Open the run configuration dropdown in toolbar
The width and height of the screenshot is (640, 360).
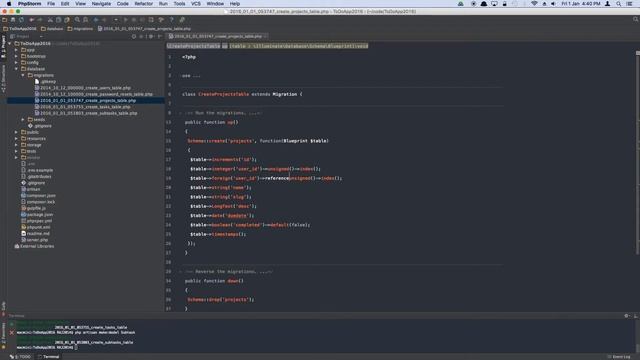[116, 20]
